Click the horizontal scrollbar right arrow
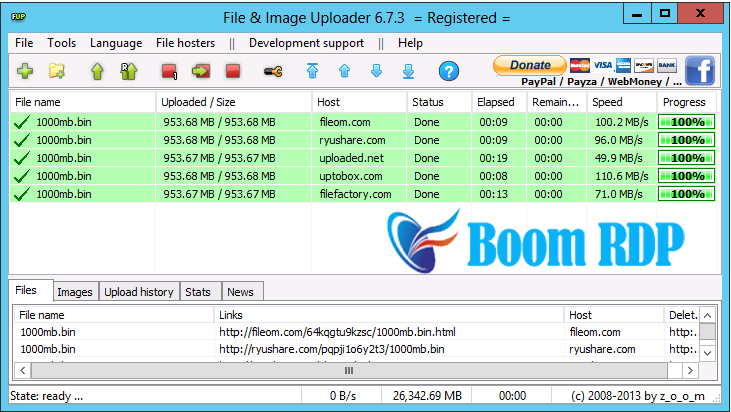This screenshot has height=412, width=731. pyautogui.click(x=690, y=371)
